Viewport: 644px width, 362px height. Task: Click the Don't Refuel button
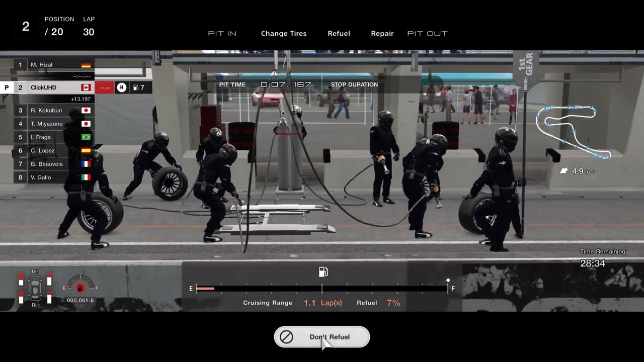(x=322, y=337)
